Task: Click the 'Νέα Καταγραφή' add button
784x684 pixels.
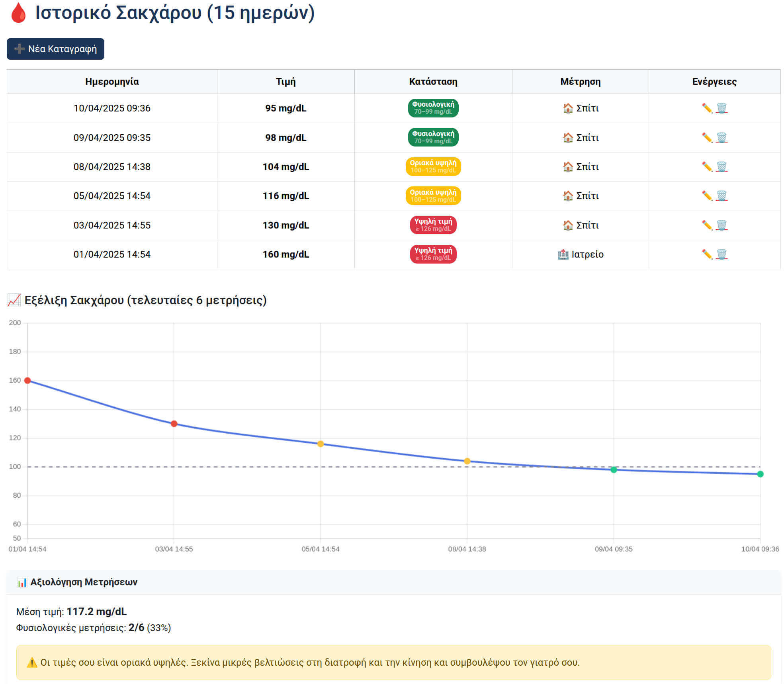Action: pos(55,49)
